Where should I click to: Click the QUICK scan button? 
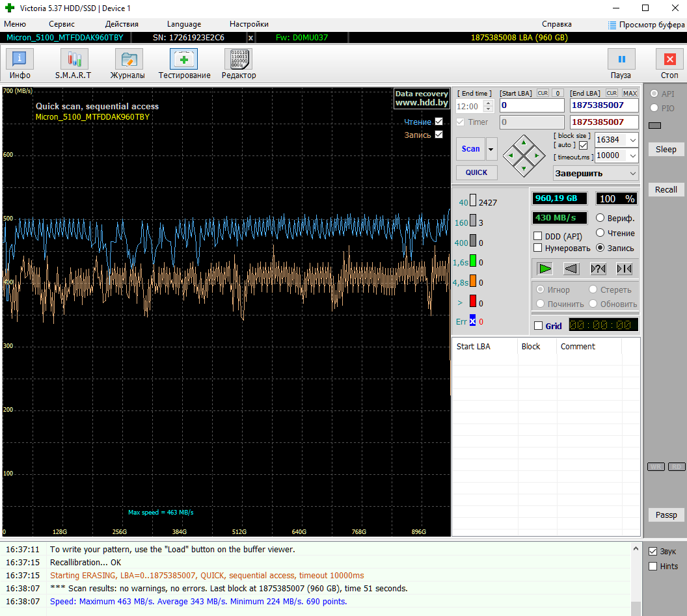point(477,172)
